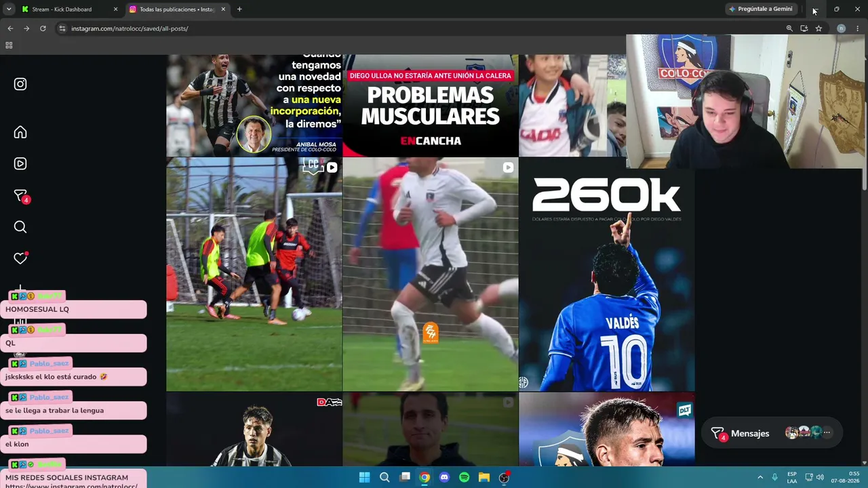Open sidebar Messages icon with 4 badge
This screenshot has width=868, height=488.
click(21, 196)
